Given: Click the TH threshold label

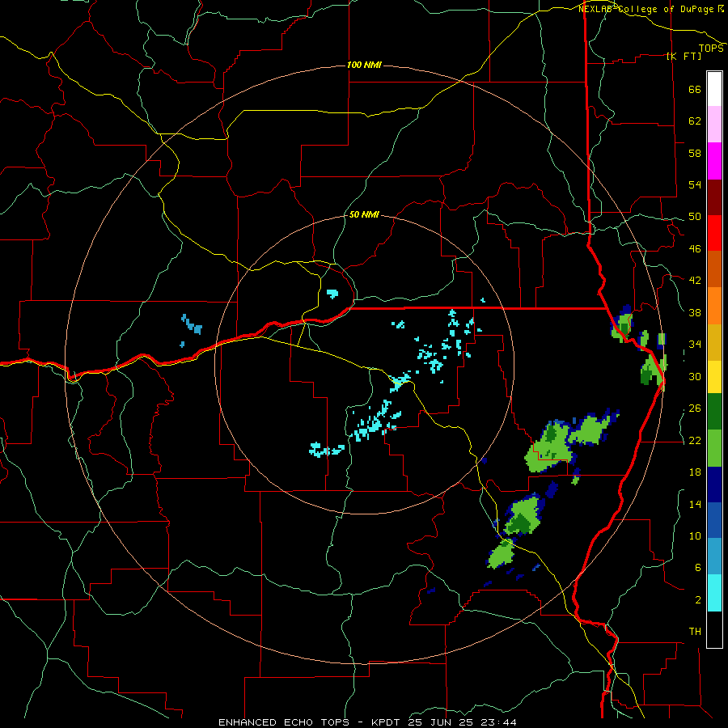Looking at the screenshot, I should pyautogui.click(x=695, y=632).
